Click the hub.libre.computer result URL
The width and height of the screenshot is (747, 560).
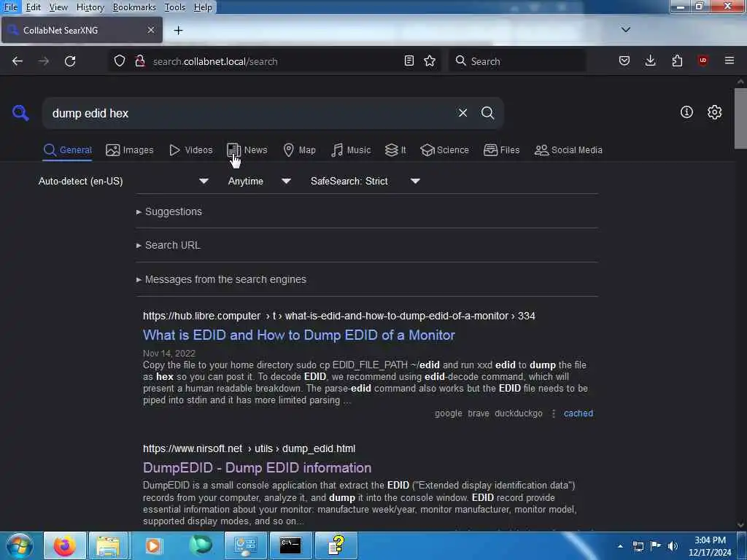338,316
